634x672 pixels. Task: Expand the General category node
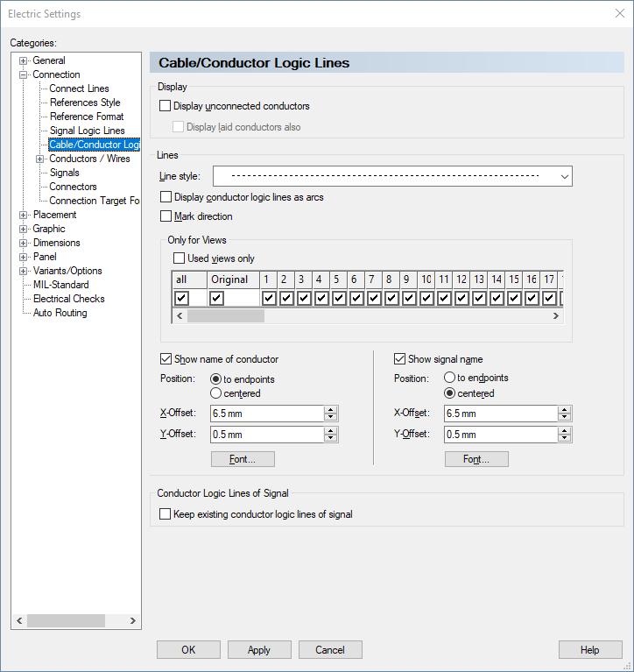[24, 60]
